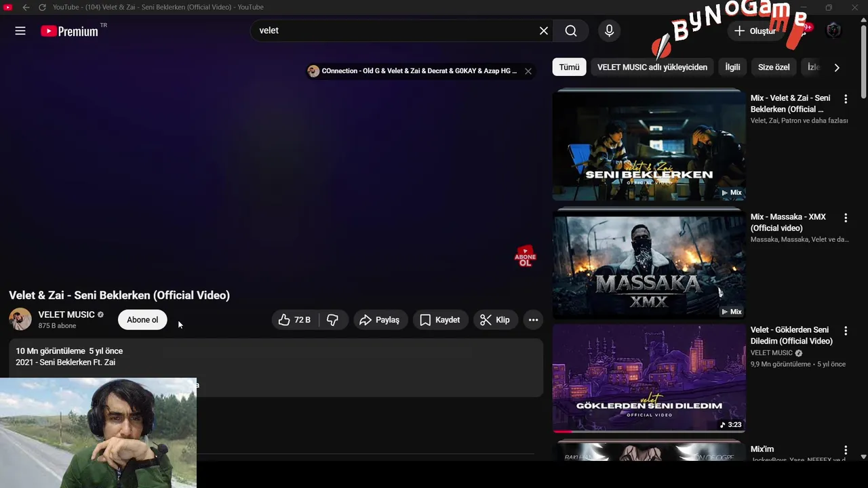Open the Massaka XMX mix thumbnail
The image size is (868, 488).
649,264
